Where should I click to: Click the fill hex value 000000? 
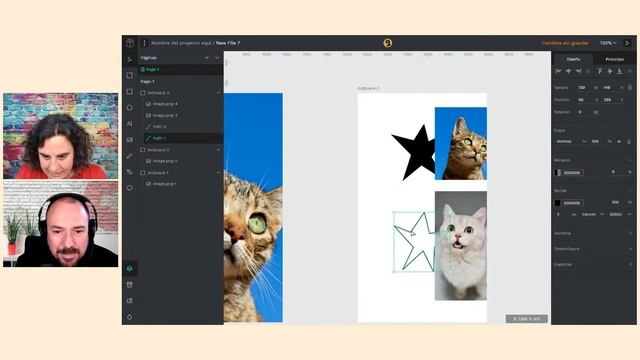(572, 173)
